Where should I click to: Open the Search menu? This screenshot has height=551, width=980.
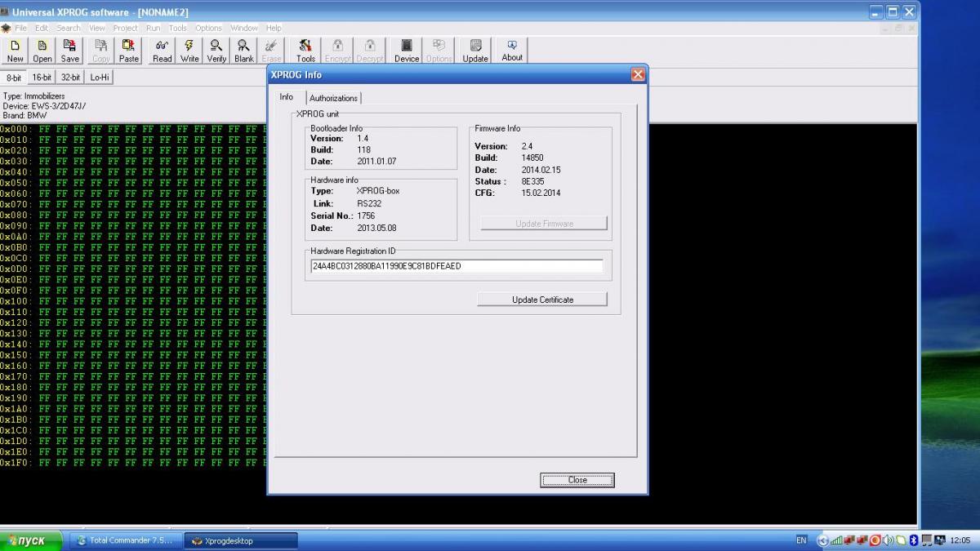[69, 28]
